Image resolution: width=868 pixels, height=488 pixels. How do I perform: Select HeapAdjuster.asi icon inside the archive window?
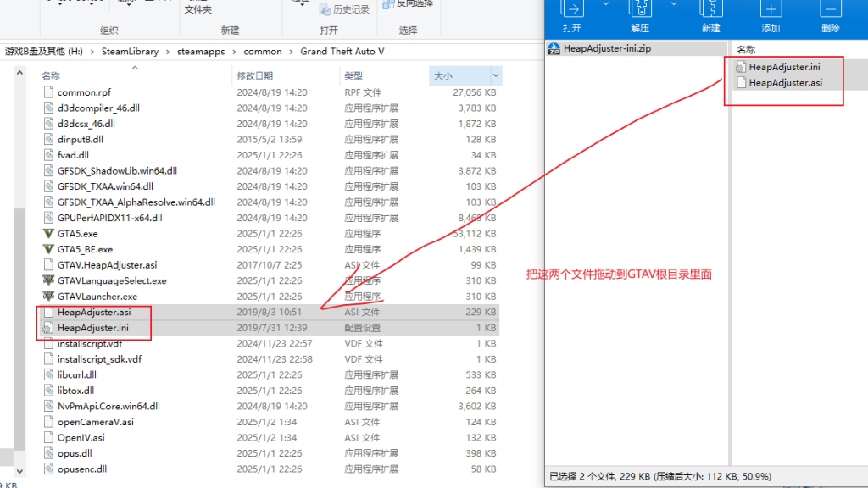(x=741, y=83)
